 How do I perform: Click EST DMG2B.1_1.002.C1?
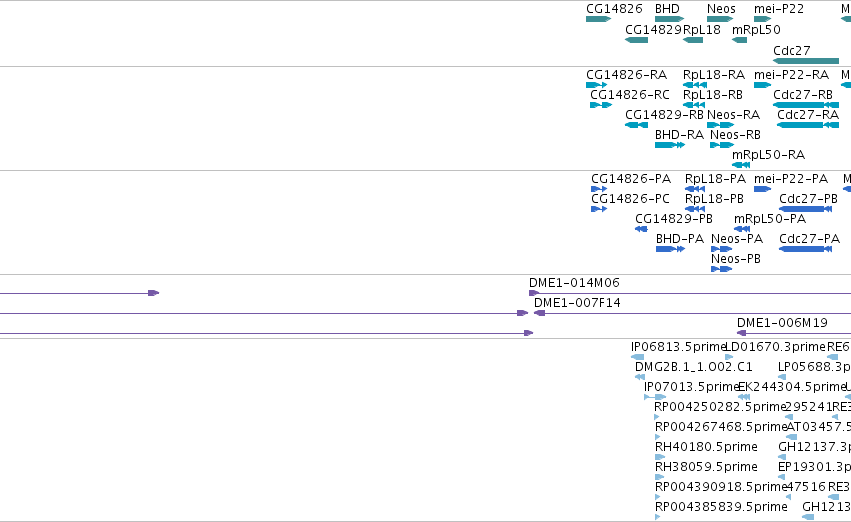point(640,377)
